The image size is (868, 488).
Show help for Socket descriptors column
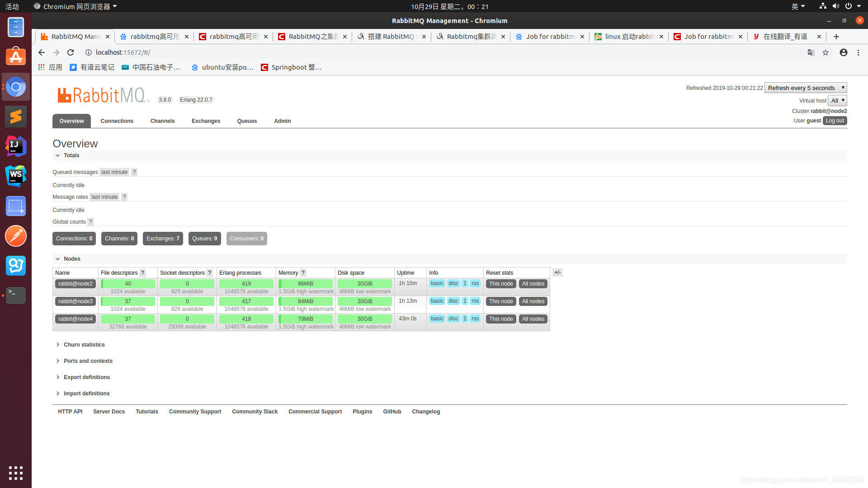tap(210, 273)
